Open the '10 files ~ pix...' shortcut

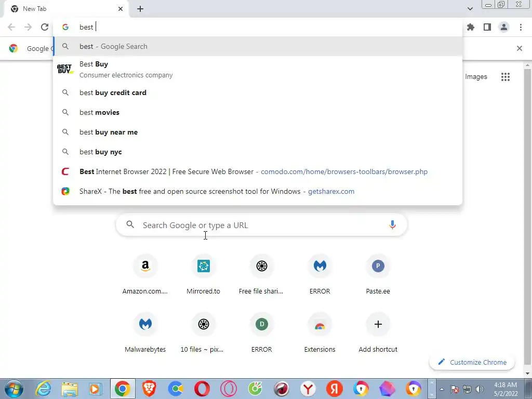click(203, 334)
